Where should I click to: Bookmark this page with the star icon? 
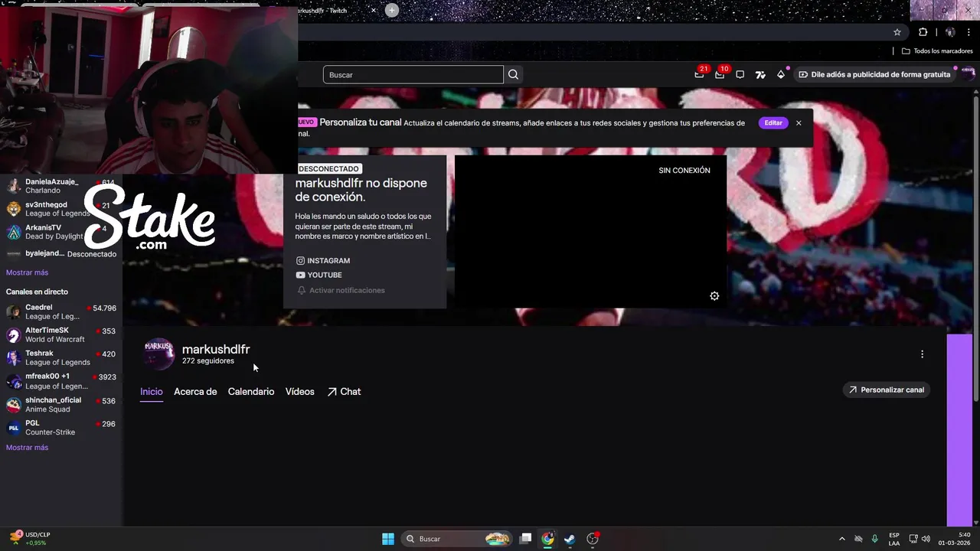[897, 32]
